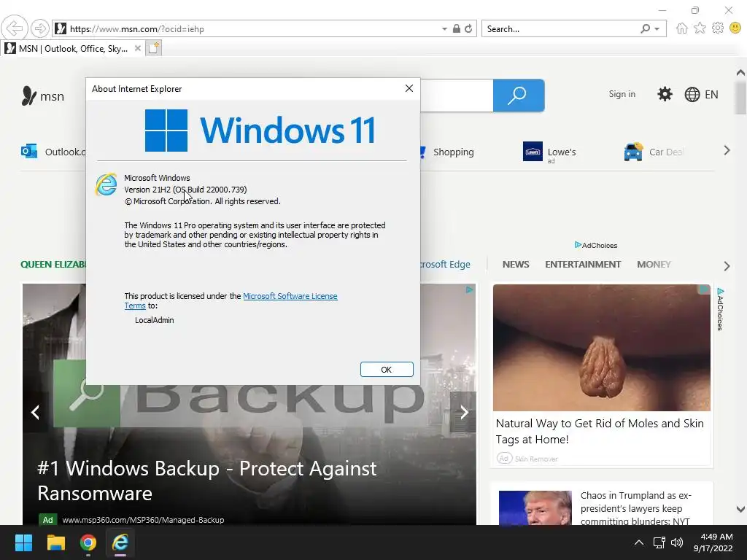Screen dimensions: 747x560
Task: Select the NEWS category tab
Action: coord(516,264)
